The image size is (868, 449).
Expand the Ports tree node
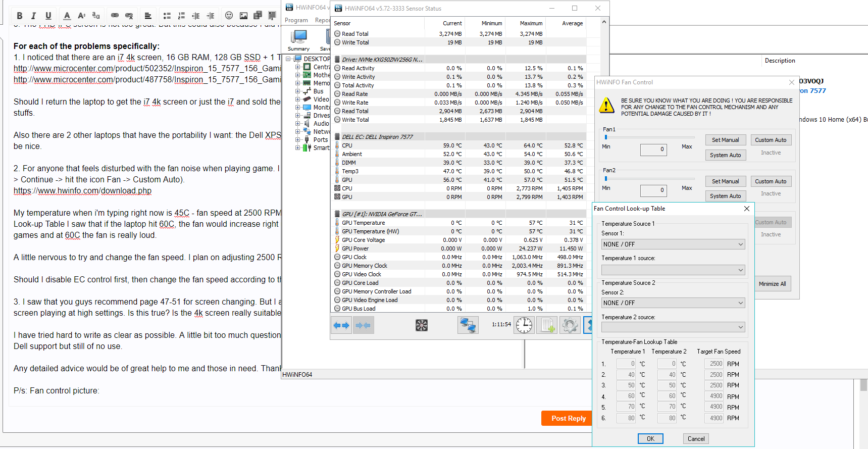coord(298,139)
